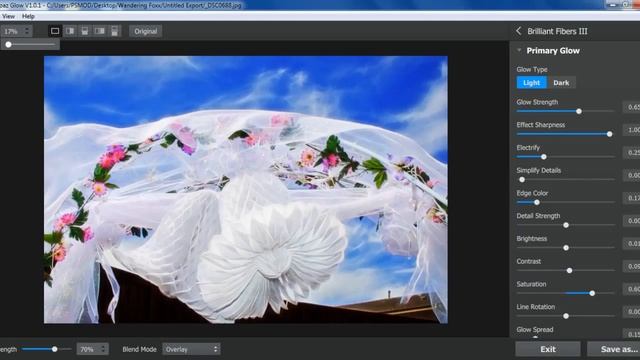
Task: Select the vertical comparison view icon
Action: (x=99, y=31)
